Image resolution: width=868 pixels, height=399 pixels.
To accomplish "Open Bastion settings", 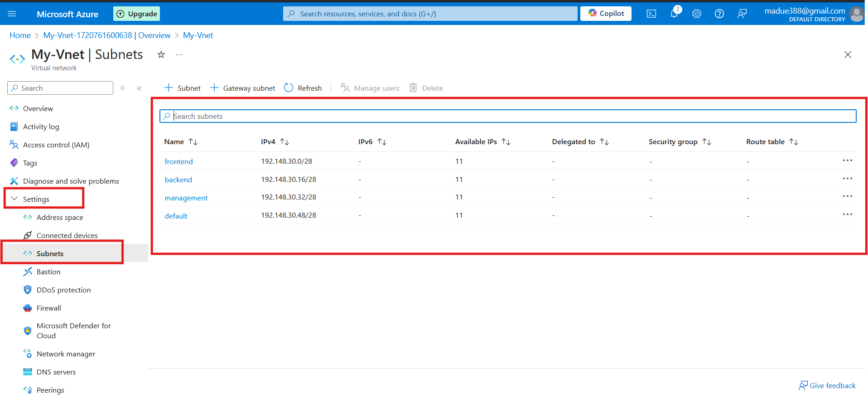I will pos(48,272).
